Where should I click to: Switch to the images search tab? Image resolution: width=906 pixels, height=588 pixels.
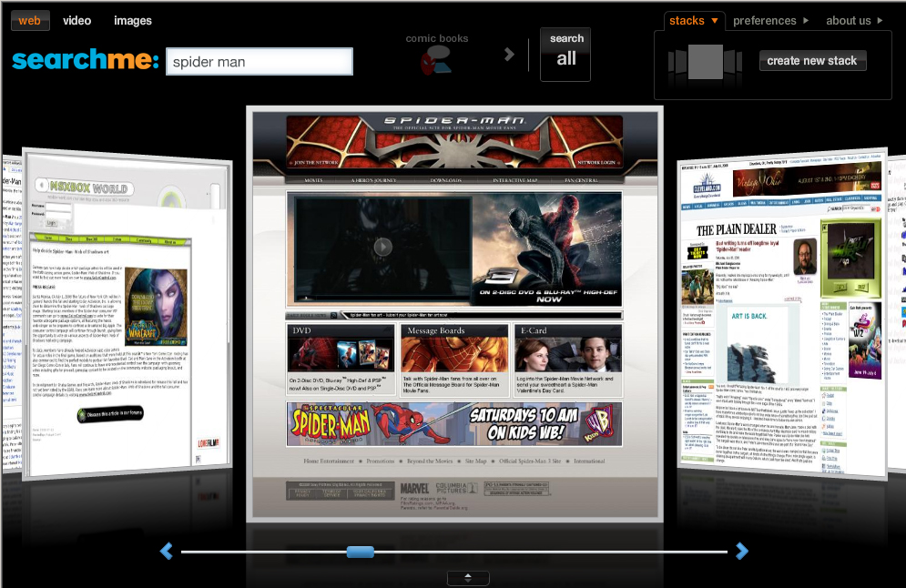(133, 21)
